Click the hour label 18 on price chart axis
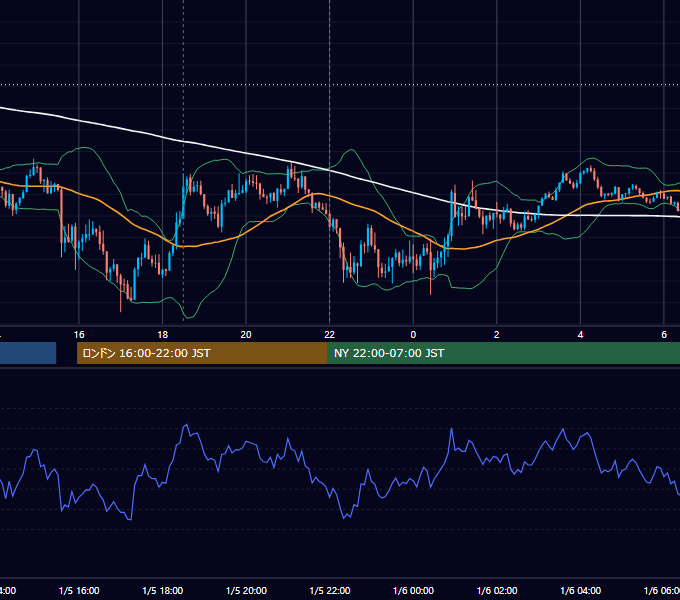The width and height of the screenshot is (680, 600). (163, 335)
